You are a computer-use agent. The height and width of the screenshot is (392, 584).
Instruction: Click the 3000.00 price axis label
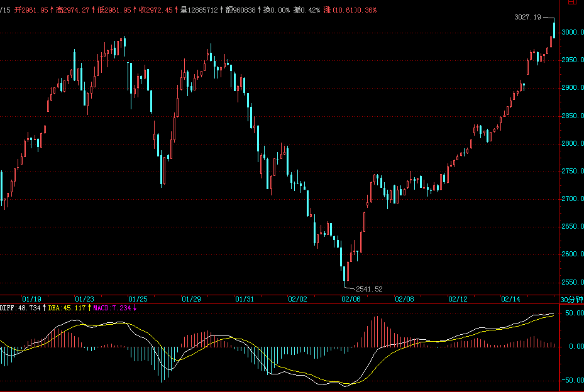[572, 33]
